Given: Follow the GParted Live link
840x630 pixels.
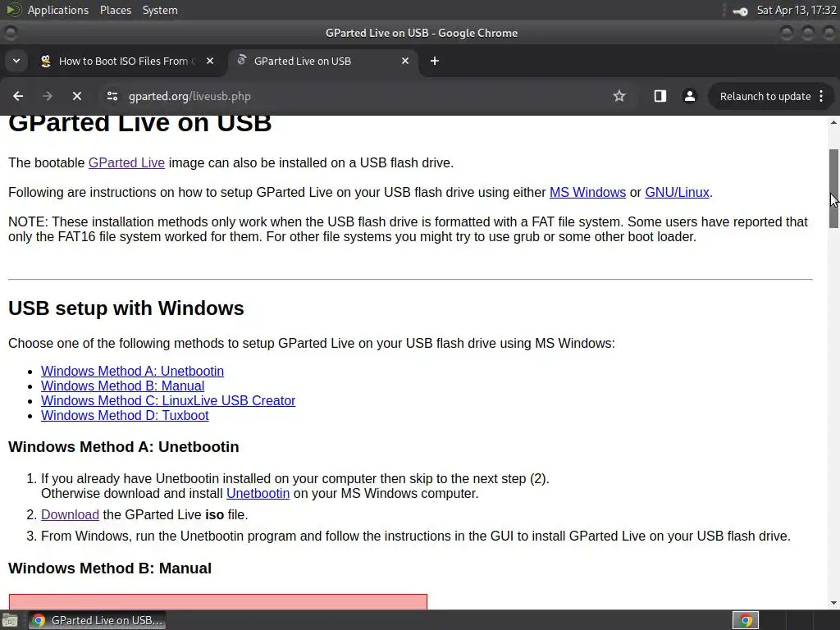Looking at the screenshot, I should coord(126,163).
